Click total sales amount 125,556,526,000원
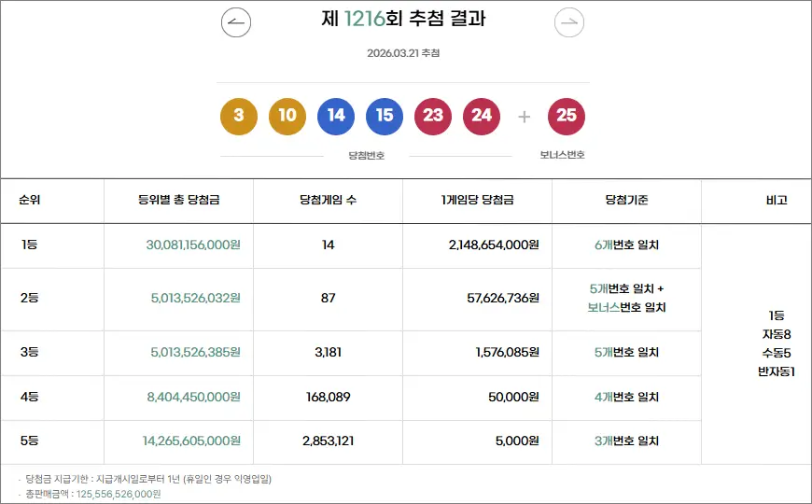812x504 pixels. (119, 494)
